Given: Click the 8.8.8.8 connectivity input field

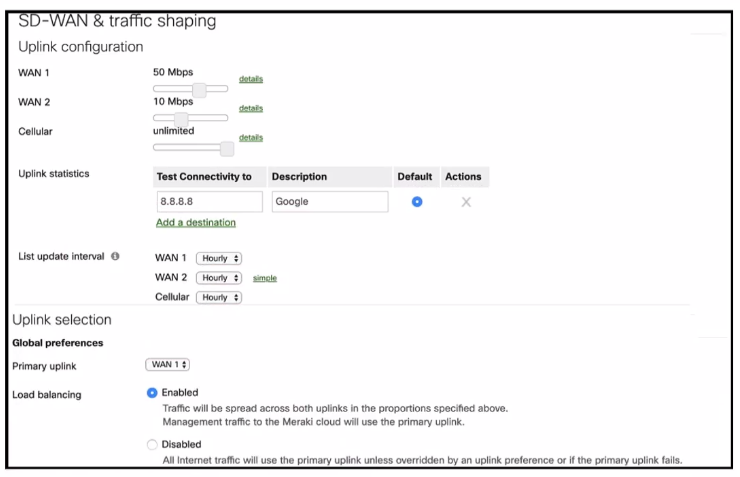Looking at the screenshot, I should pyautogui.click(x=209, y=202).
